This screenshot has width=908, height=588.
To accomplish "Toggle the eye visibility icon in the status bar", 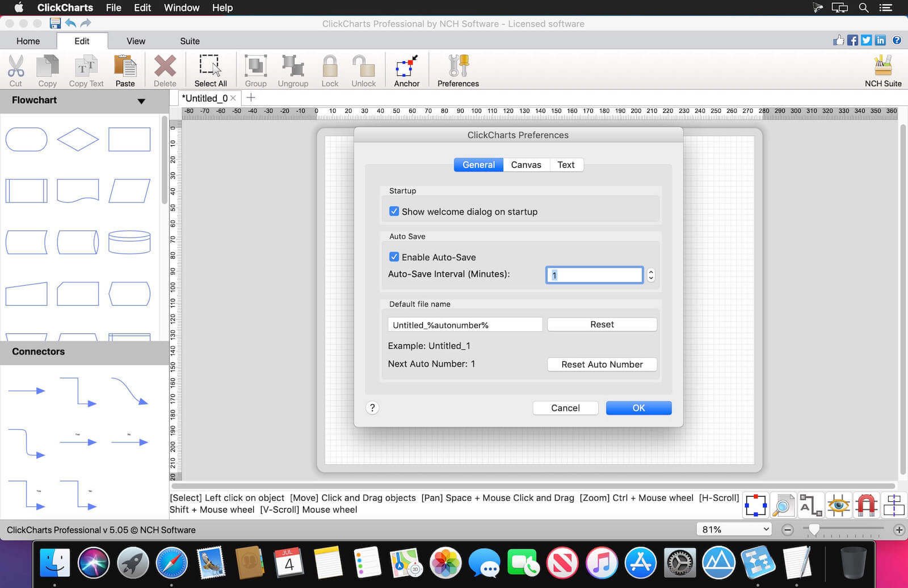I will pyautogui.click(x=838, y=505).
